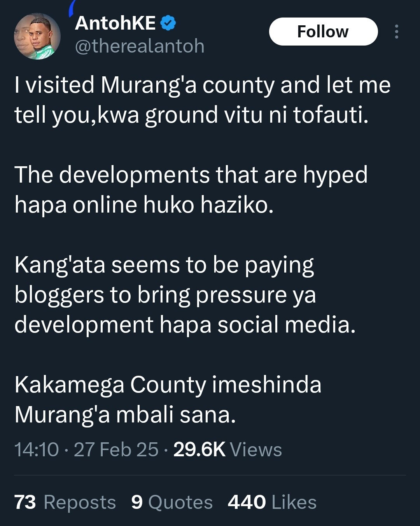The width and height of the screenshot is (420, 526).
Task: Open AntohKE's profile picture
Action: 37,37
